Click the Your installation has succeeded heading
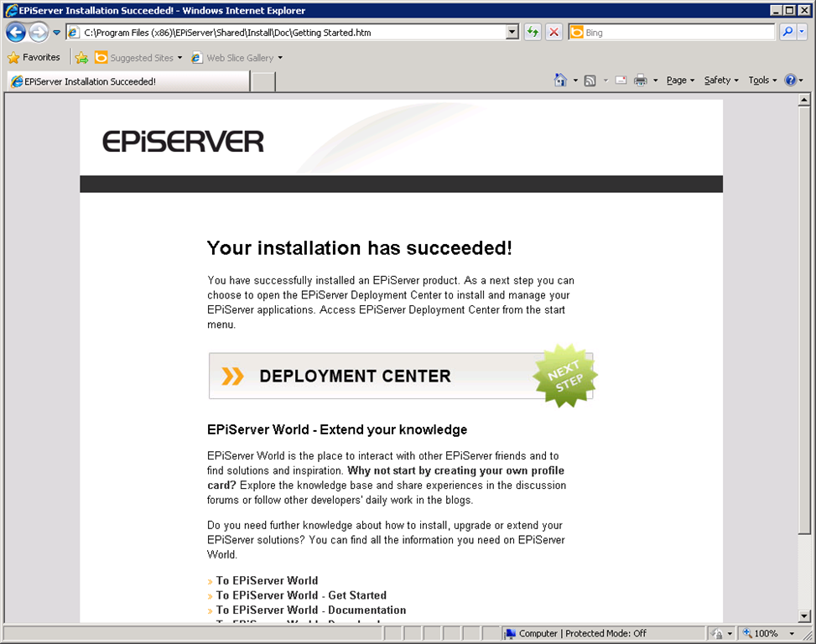The image size is (816, 644). point(360,248)
